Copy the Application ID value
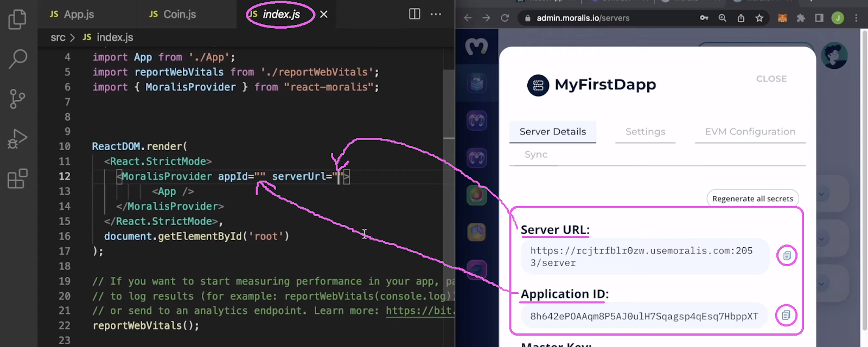The width and height of the screenshot is (868, 347). pyautogui.click(x=786, y=315)
